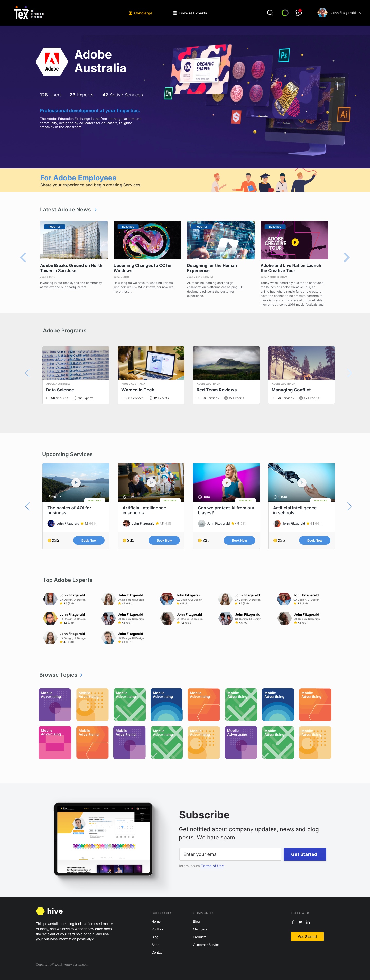Open the Red Team Reviews program thumbnail
Image resolution: width=370 pixels, height=980 pixels.
[x=226, y=363]
